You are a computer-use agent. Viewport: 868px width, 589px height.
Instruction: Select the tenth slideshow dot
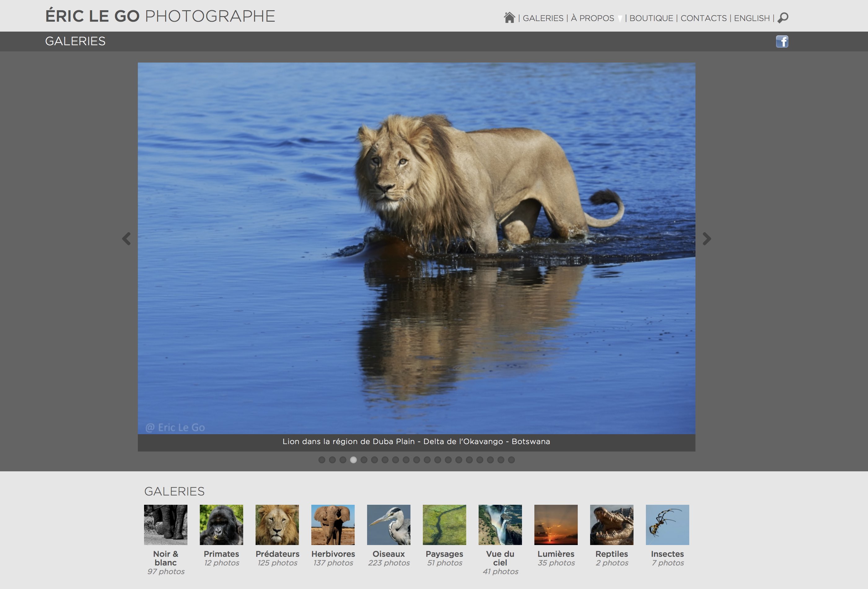pos(416,460)
